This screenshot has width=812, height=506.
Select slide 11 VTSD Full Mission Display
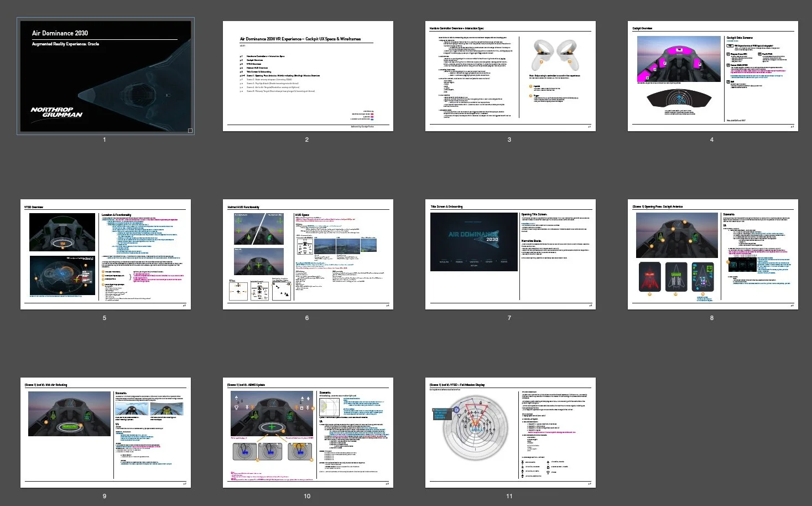[x=510, y=433]
